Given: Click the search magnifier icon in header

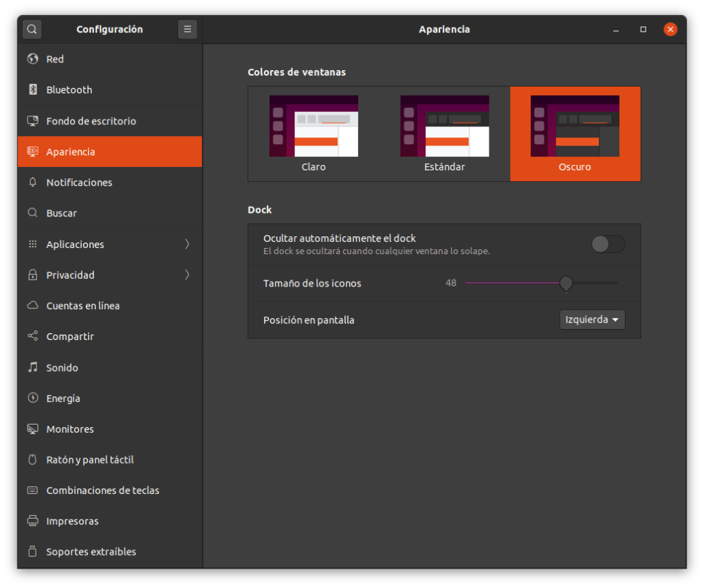Looking at the screenshot, I should [x=32, y=30].
